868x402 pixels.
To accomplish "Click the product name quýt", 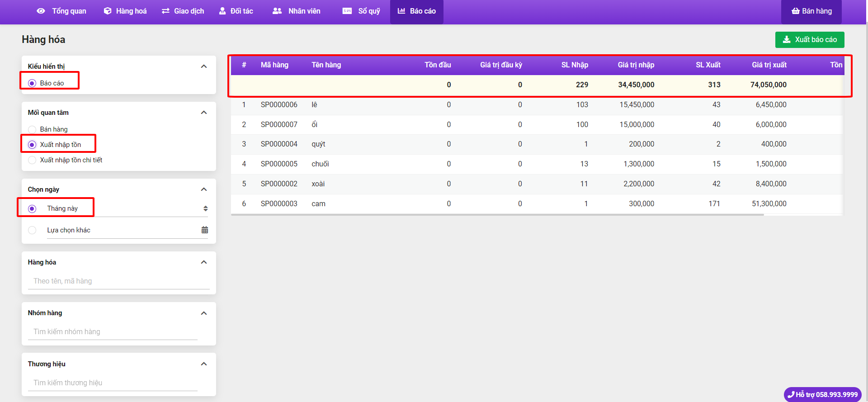I will click(x=318, y=144).
